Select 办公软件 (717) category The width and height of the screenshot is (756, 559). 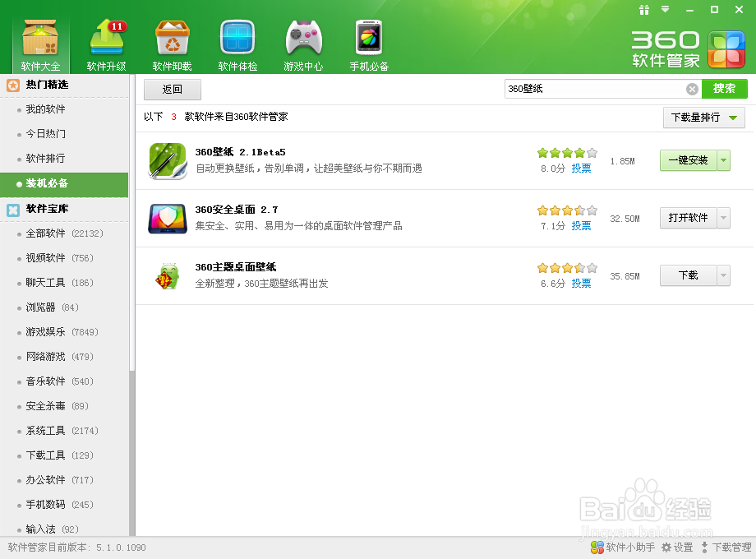(60, 479)
